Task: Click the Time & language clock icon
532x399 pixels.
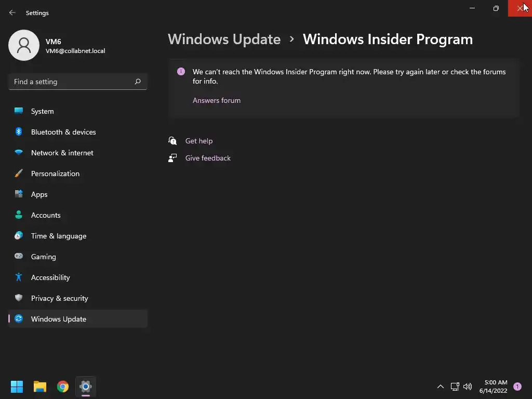Action: pyautogui.click(x=19, y=235)
